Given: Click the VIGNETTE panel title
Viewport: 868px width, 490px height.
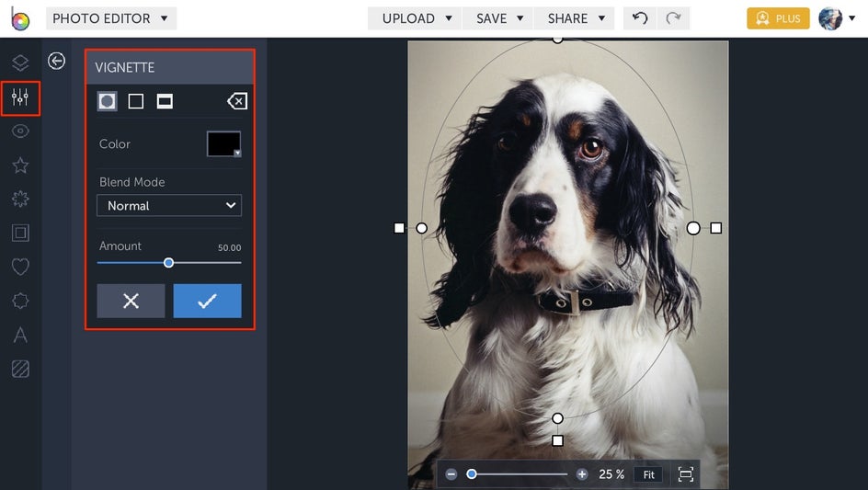Looking at the screenshot, I should point(125,67).
